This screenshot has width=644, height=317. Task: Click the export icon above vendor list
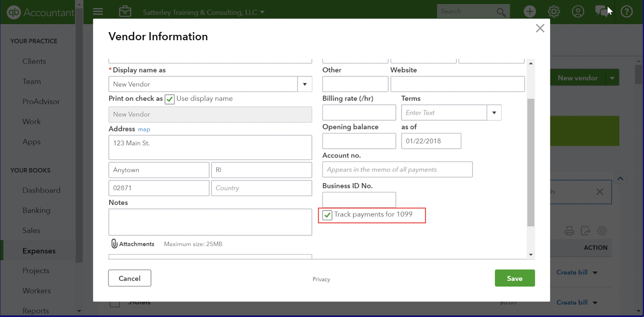click(x=586, y=231)
